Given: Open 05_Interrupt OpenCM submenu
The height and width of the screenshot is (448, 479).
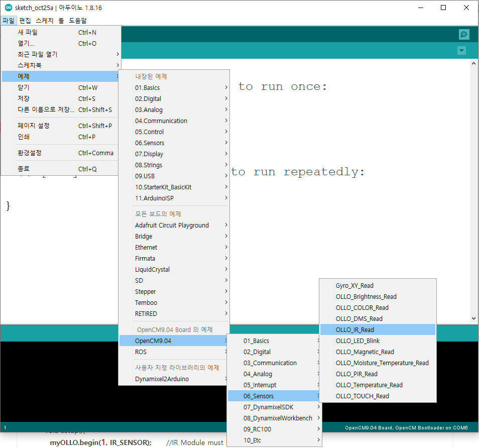Looking at the screenshot, I should tap(274, 385).
